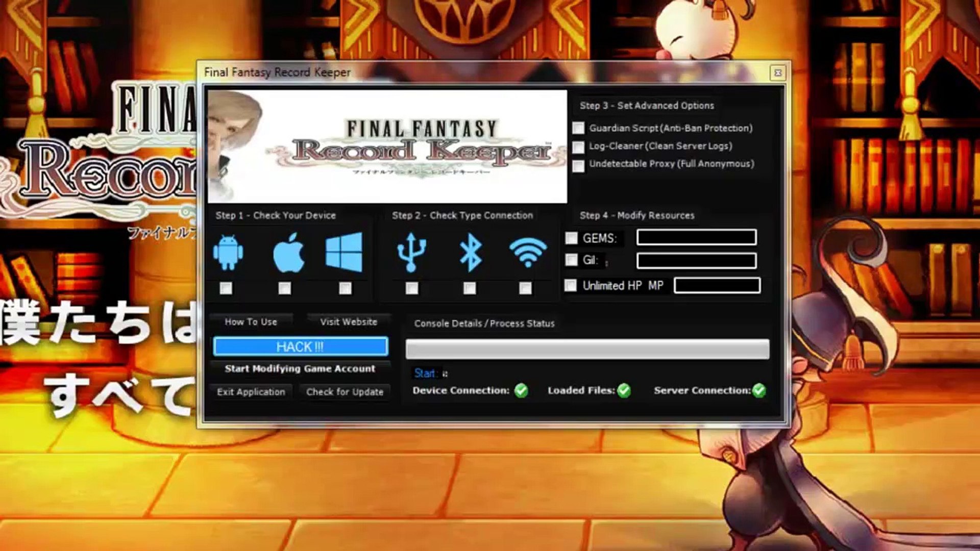Enable Guardian Script Anti-Ban Protection
This screenshot has width=980, height=551.
[x=578, y=128]
